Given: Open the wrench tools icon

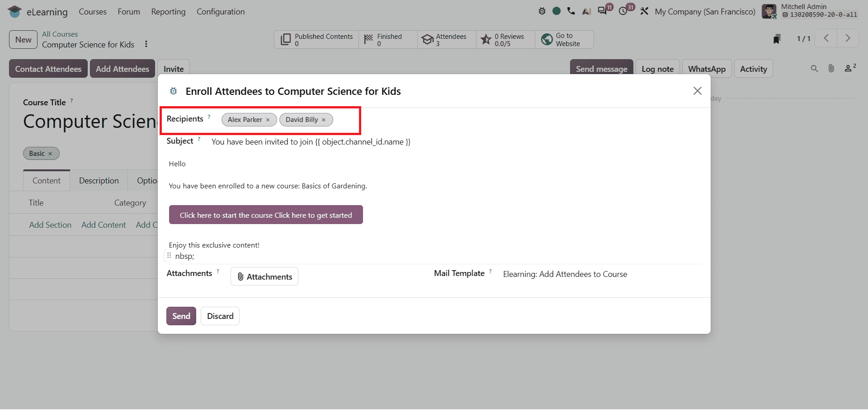Looking at the screenshot, I should (x=644, y=11).
